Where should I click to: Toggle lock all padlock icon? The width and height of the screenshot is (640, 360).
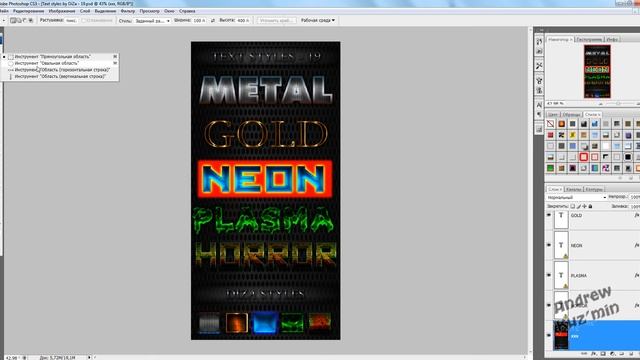[590, 207]
